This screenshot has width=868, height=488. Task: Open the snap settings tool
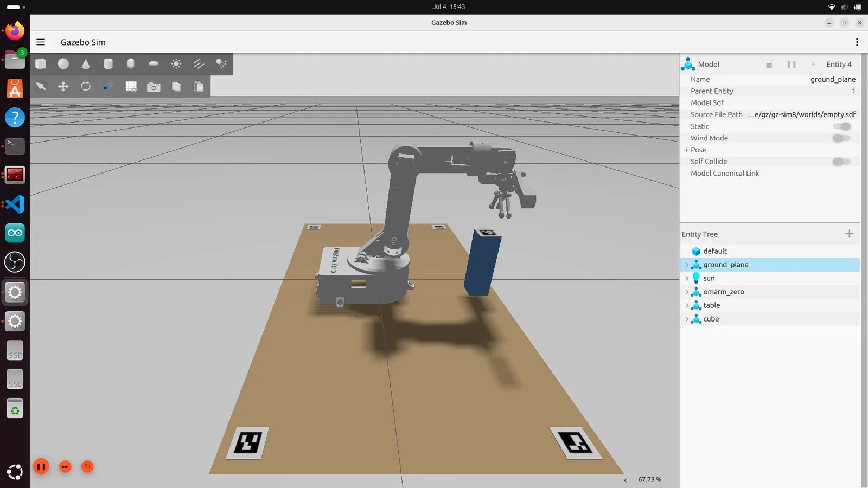(x=108, y=87)
